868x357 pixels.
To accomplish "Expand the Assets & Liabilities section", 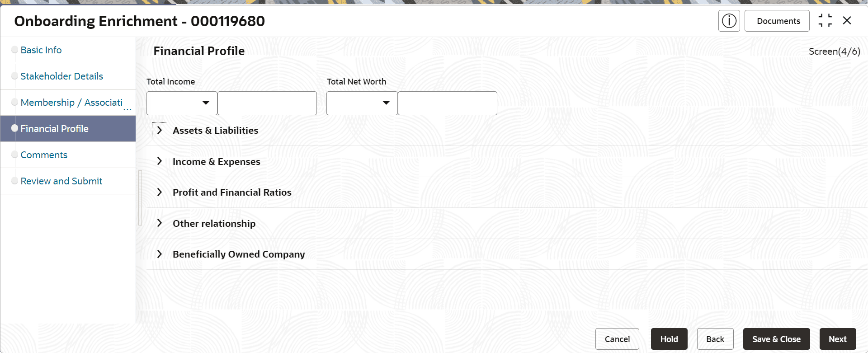I will tap(160, 131).
